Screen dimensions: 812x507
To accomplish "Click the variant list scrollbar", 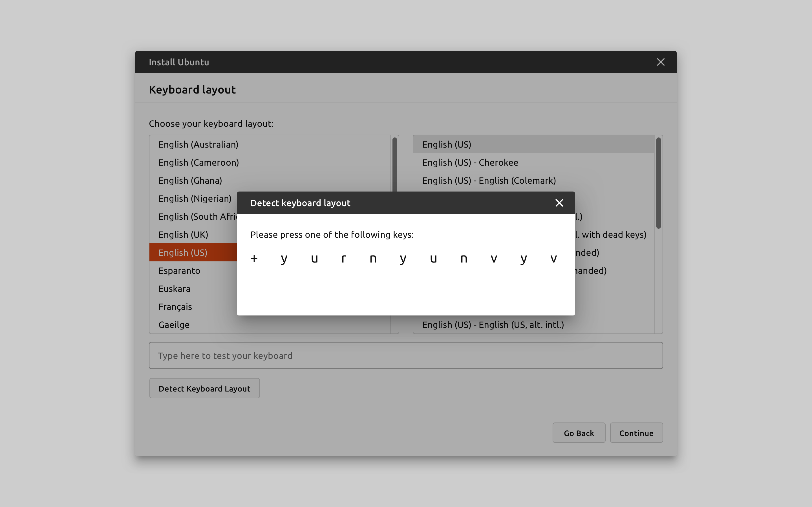I will (658, 183).
